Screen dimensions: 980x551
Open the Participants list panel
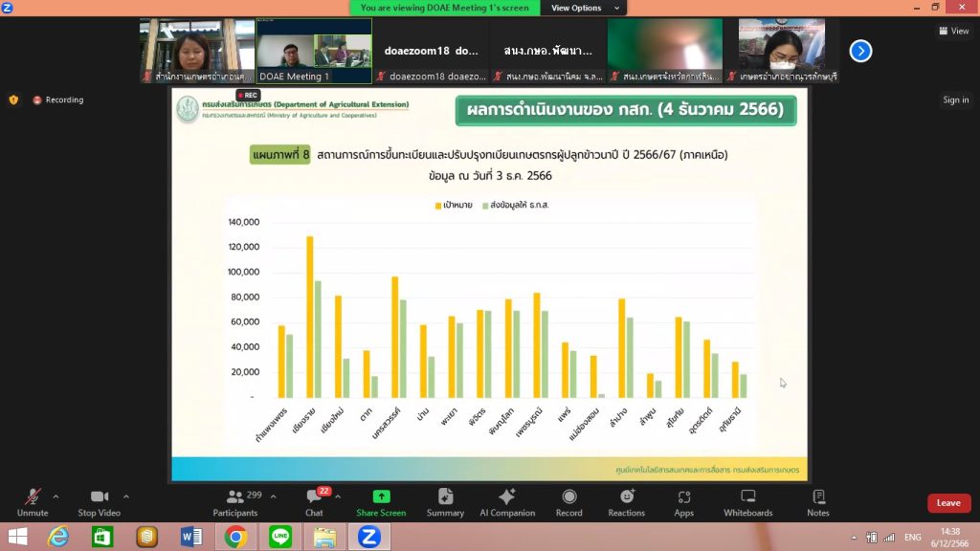235,503
